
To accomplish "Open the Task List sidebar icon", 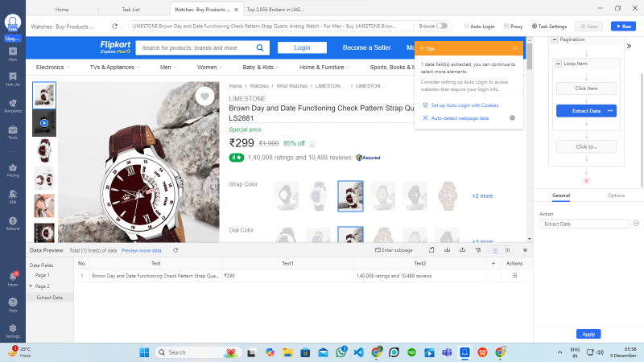I will (x=13, y=78).
